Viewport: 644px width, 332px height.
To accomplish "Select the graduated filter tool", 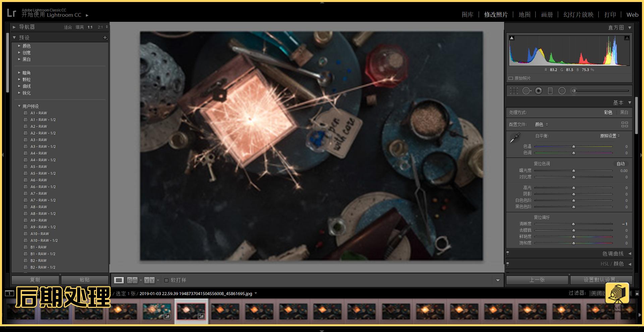I will click(x=550, y=91).
